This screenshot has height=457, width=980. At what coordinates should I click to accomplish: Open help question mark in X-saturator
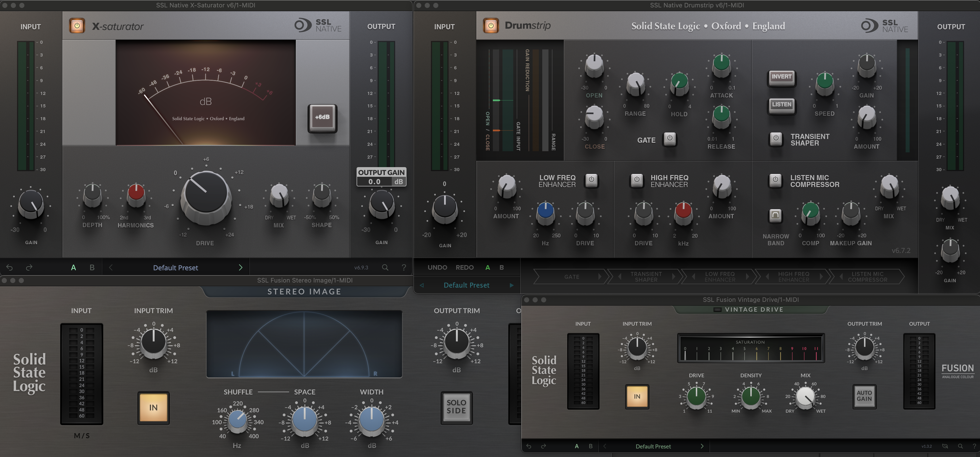click(404, 268)
